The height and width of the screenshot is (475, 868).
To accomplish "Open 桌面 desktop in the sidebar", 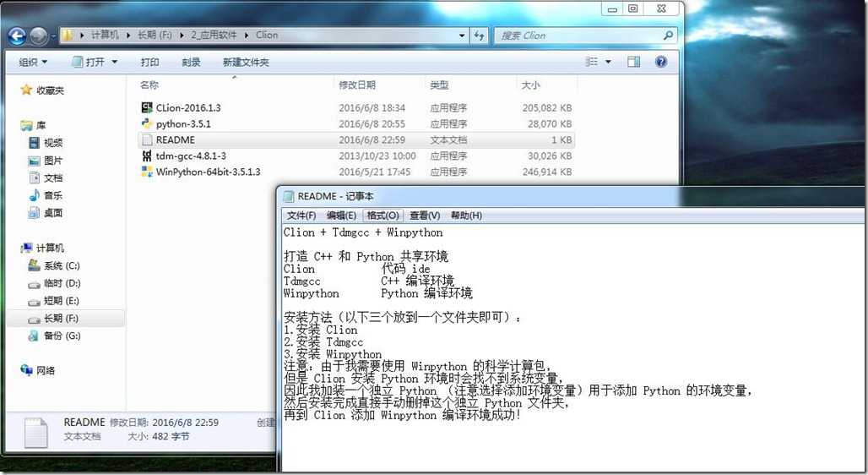I will pos(52,213).
